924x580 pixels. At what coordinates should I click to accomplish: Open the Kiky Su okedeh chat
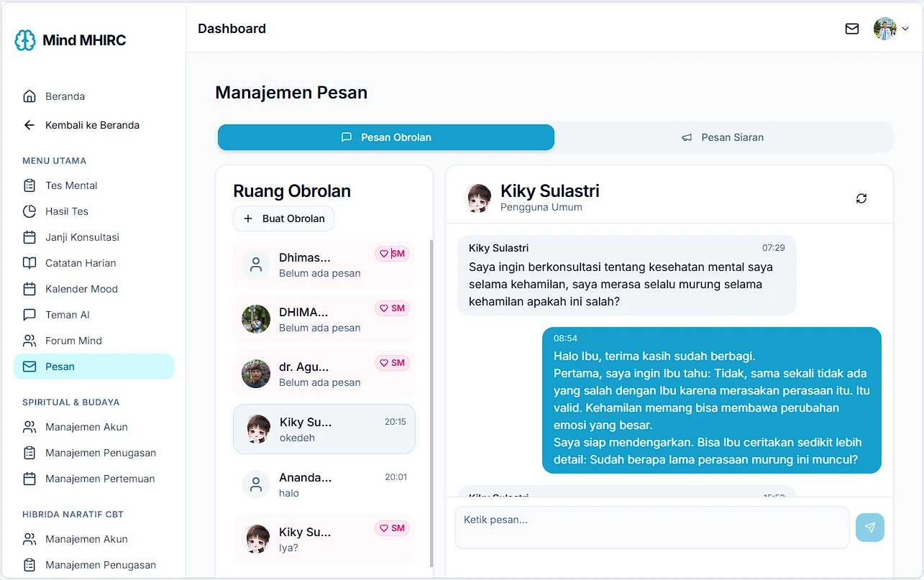pos(324,429)
